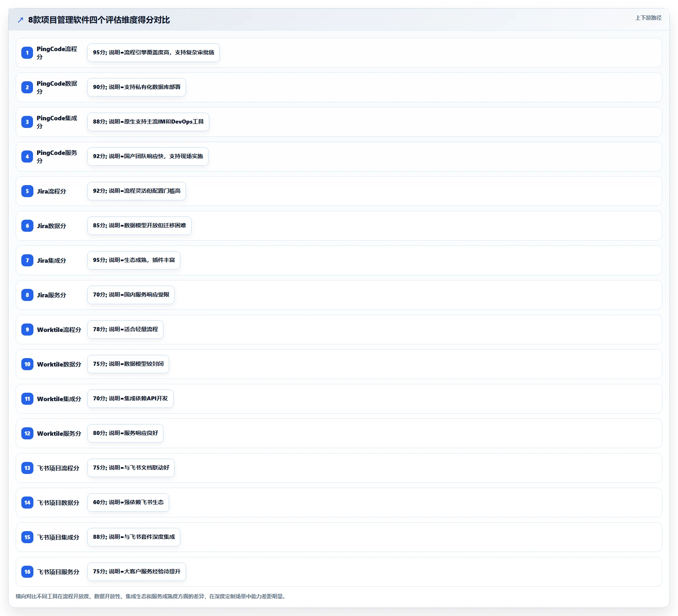Select number badge 10 for Worktile数据分
Image resolution: width=678 pixels, height=616 pixels.
[27, 364]
